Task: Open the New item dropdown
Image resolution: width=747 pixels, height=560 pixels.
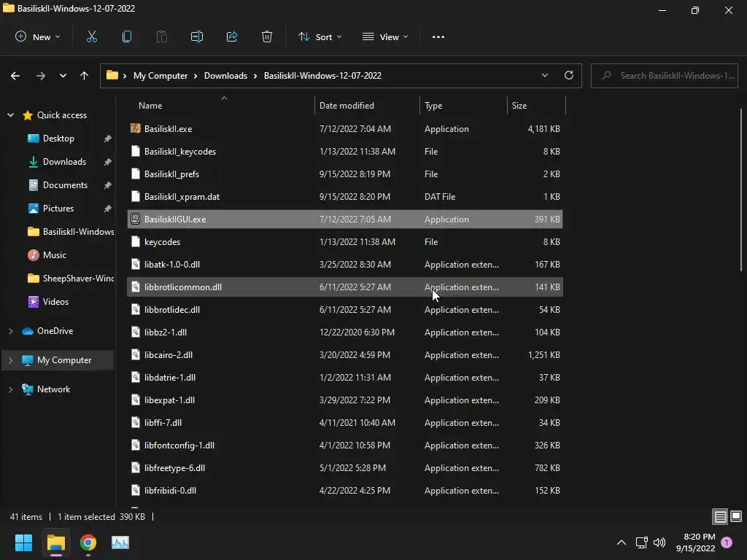Action: [x=38, y=36]
